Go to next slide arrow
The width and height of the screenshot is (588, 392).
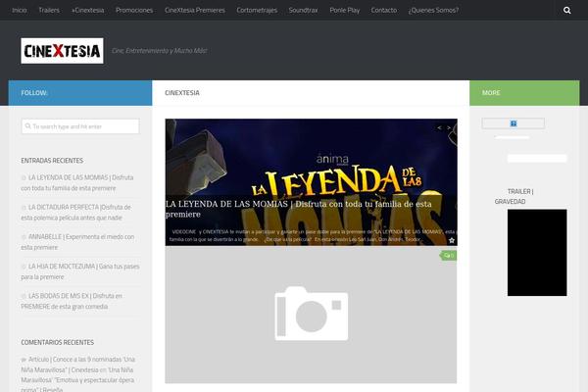[x=449, y=128]
